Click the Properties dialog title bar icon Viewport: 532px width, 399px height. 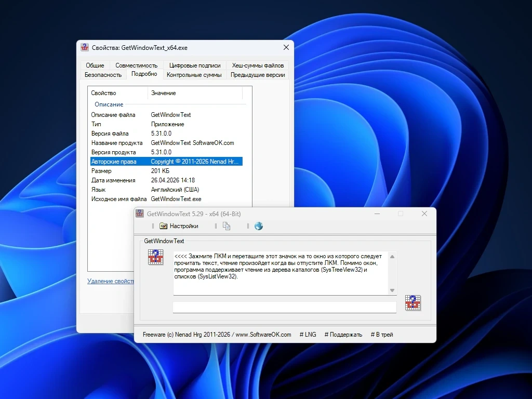pos(85,47)
